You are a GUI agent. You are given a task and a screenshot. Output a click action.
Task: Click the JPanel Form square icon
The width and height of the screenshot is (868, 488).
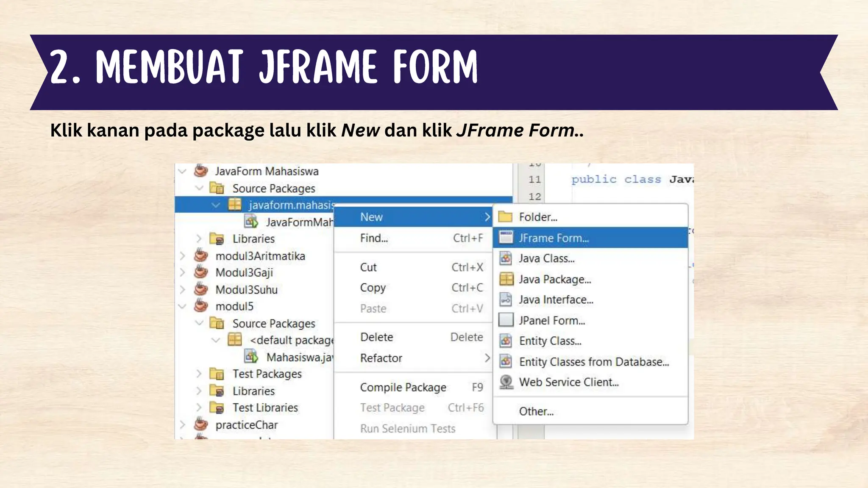(x=506, y=320)
